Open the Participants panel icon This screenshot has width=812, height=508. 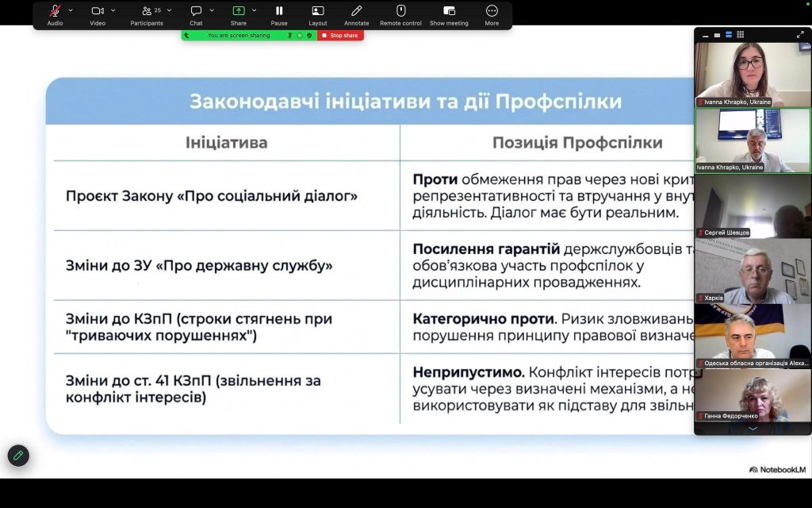pyautogui.click(x=147, y=11)
